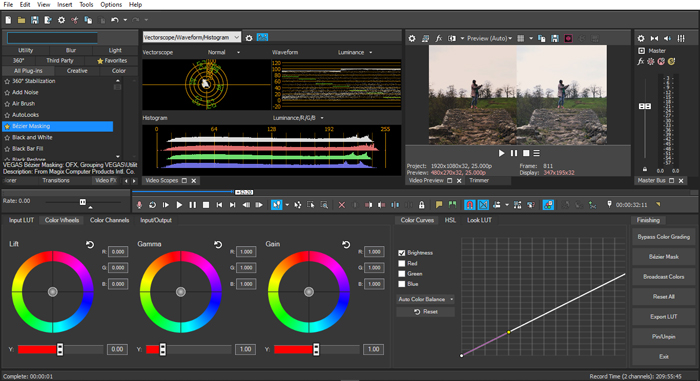Toggle favorite star for Air Brush

(x=7, y=104)
